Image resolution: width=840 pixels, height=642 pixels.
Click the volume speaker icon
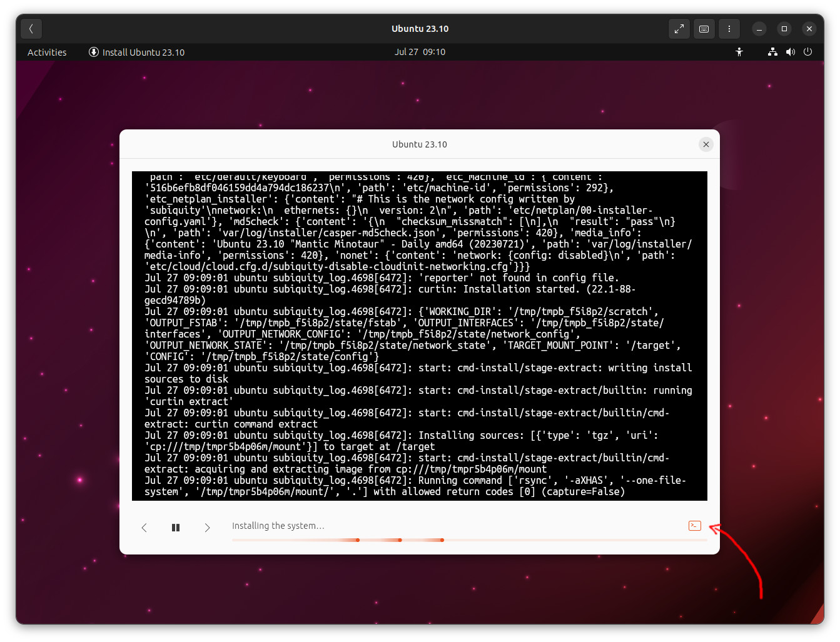click(790, 52)
